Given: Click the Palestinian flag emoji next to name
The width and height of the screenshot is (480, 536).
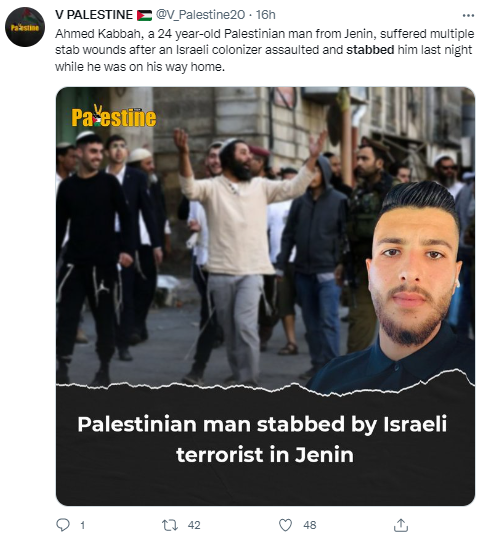Looking at the screenshot, I should pyautogui.click(x=144, y=15).
